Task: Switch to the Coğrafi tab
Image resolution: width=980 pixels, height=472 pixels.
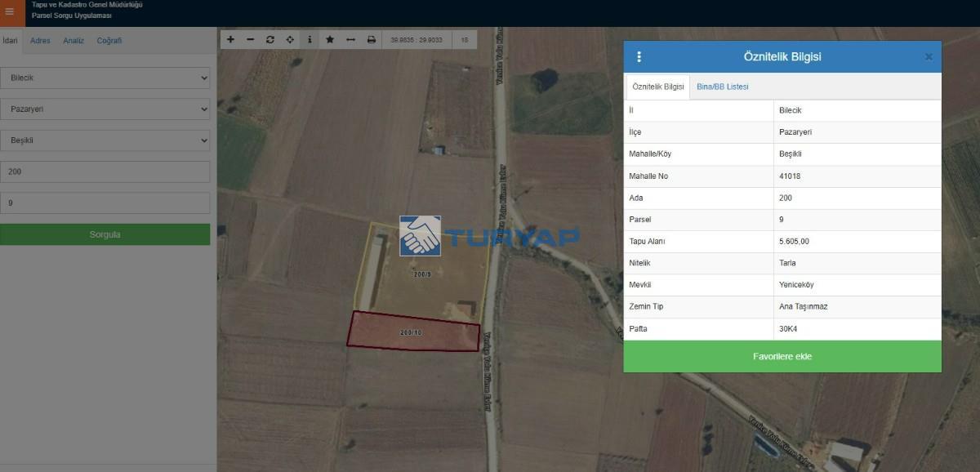Action: click(109, 40)
